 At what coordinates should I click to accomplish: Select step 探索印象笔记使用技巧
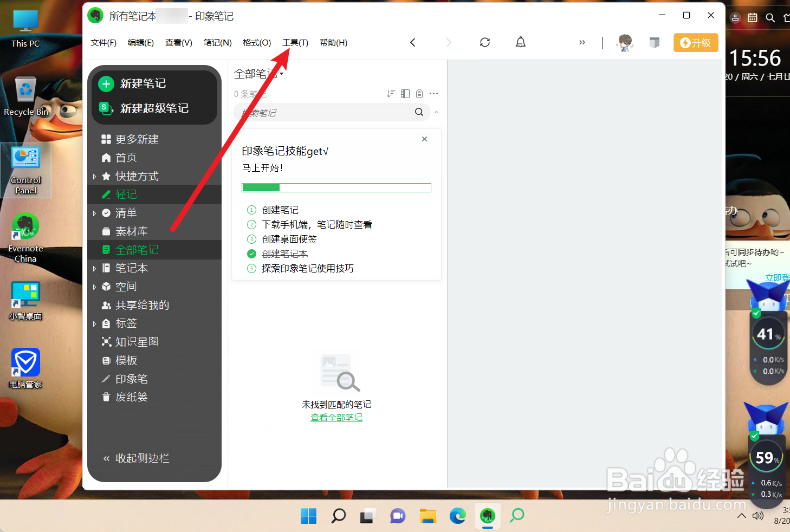(300, 269)
